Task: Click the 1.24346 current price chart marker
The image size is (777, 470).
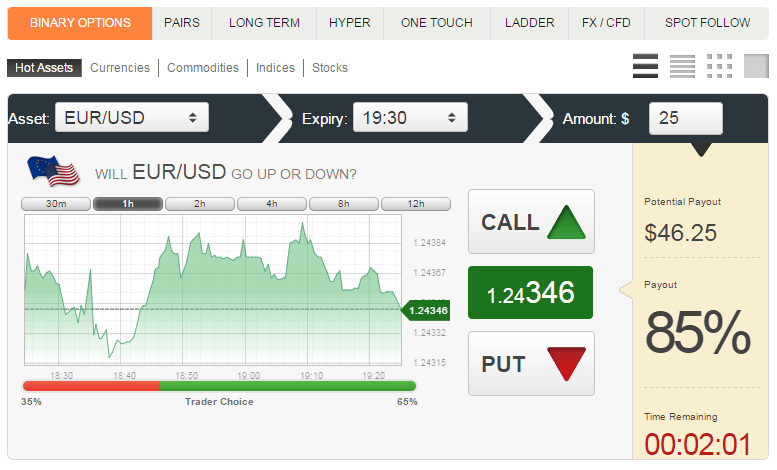Action: pyautogui.click(x=426, y=310)
